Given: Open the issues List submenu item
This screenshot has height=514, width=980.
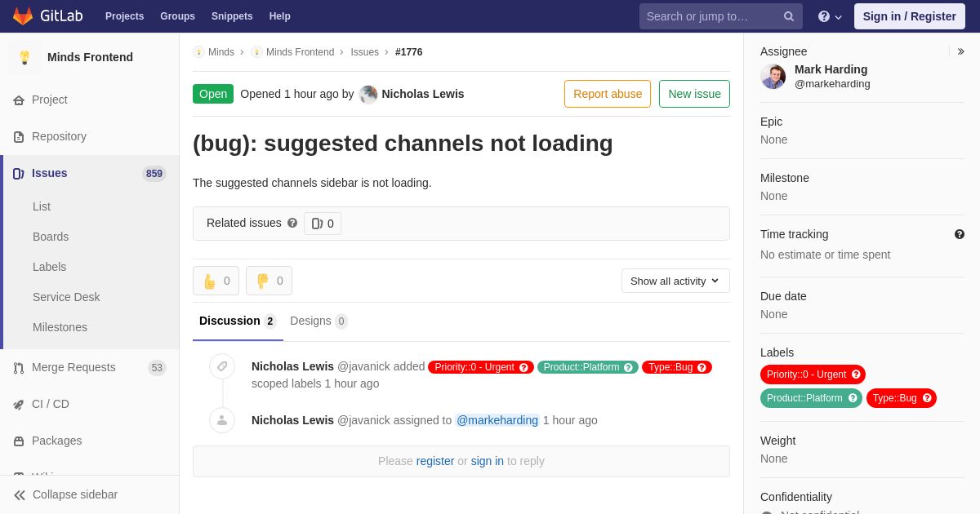Looking at the screenshot, I should pyautogui.click(x=42, y=206).
